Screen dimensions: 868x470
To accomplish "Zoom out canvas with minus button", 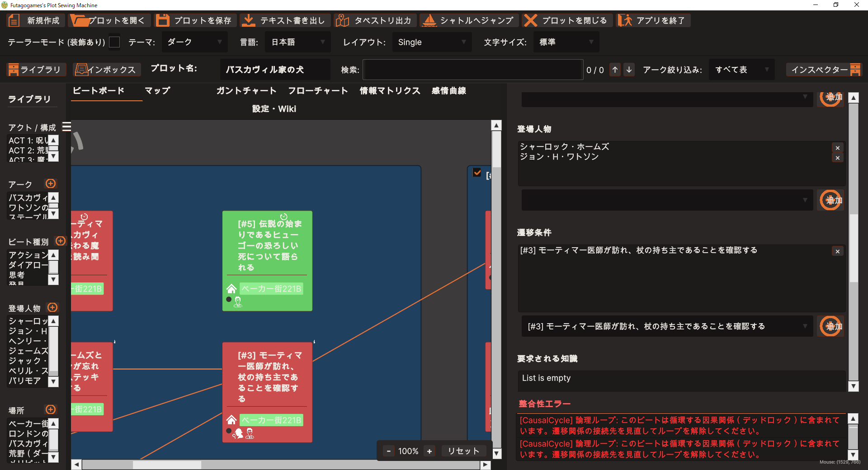I will 389,451.
